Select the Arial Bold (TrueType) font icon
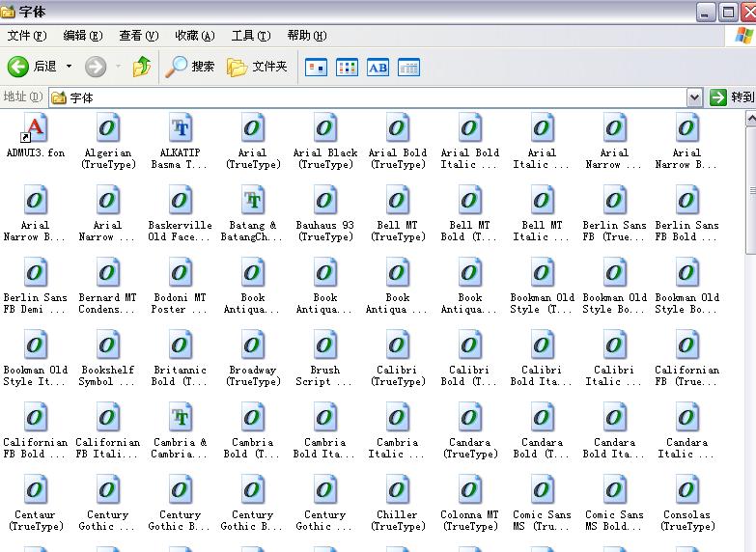 (x=397, y=128)
